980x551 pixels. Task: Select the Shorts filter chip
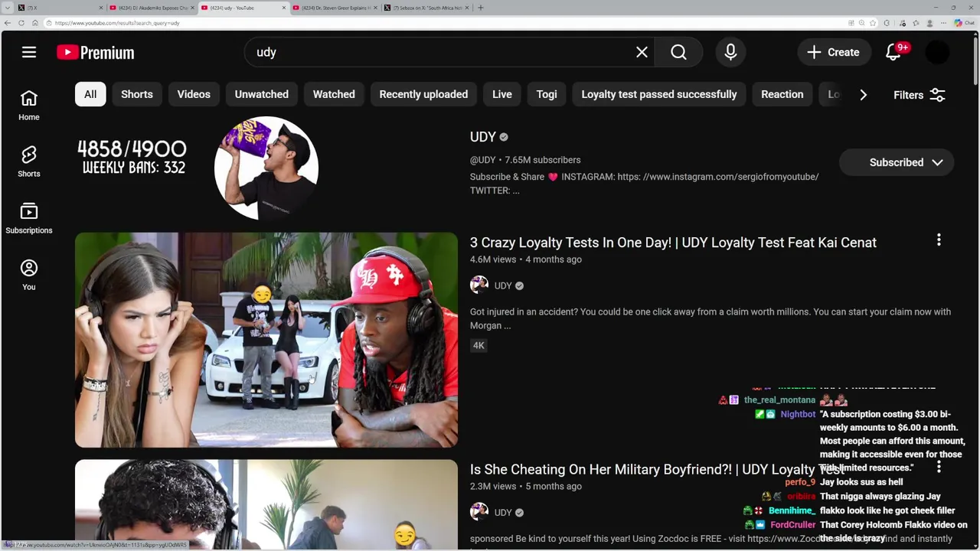point(137,94)
